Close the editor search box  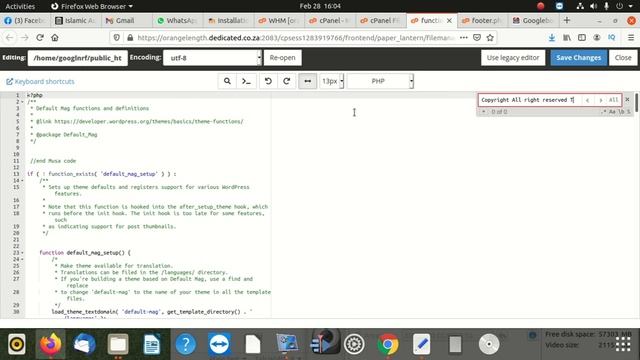[x=627, y=100]
